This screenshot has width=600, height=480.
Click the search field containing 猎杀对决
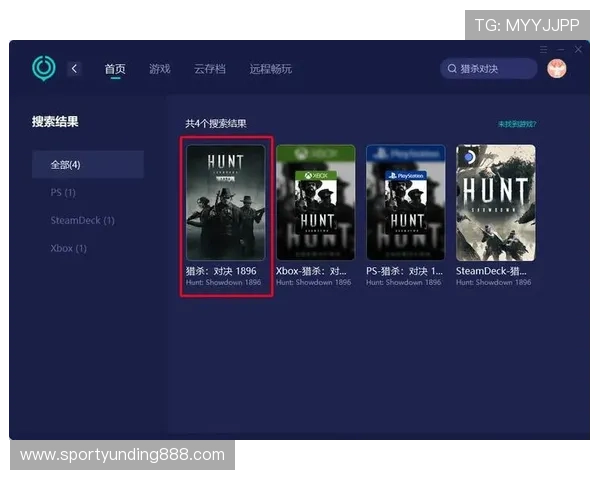[488, 69]
